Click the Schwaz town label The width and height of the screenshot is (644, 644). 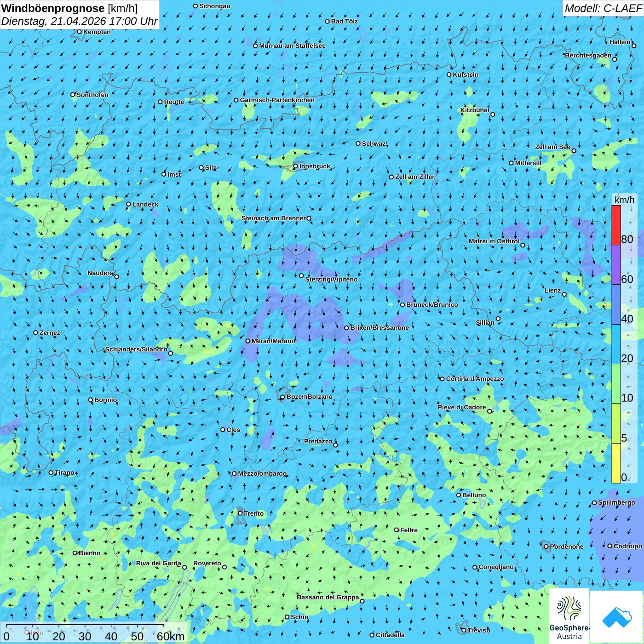(x=374, y=144)
